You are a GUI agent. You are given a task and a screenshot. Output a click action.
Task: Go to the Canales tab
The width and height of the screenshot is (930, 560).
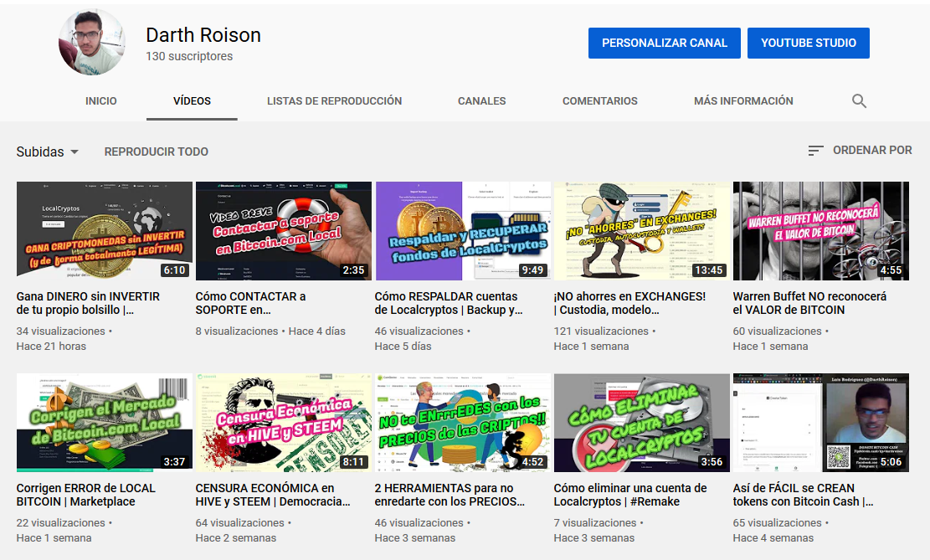click(x=481, y=100)
